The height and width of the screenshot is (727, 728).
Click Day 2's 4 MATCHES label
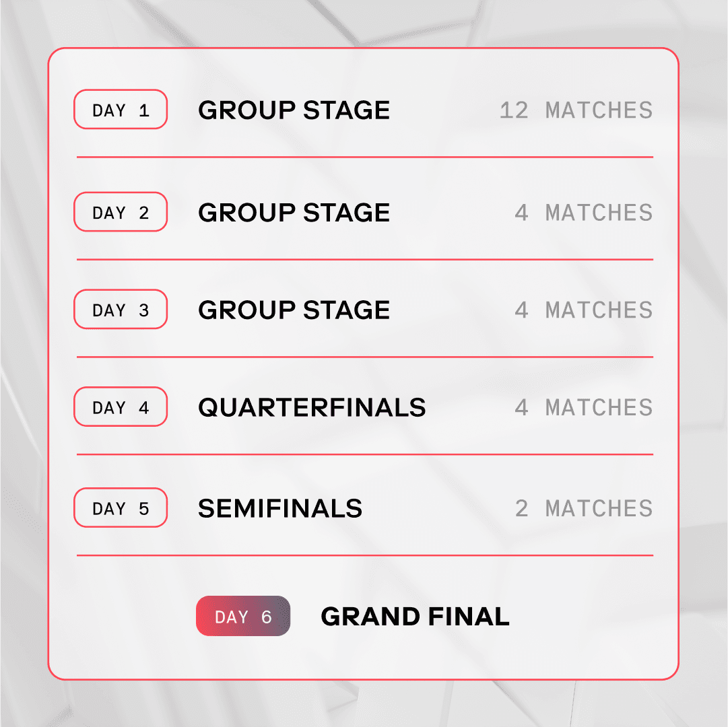click(584, 213)
